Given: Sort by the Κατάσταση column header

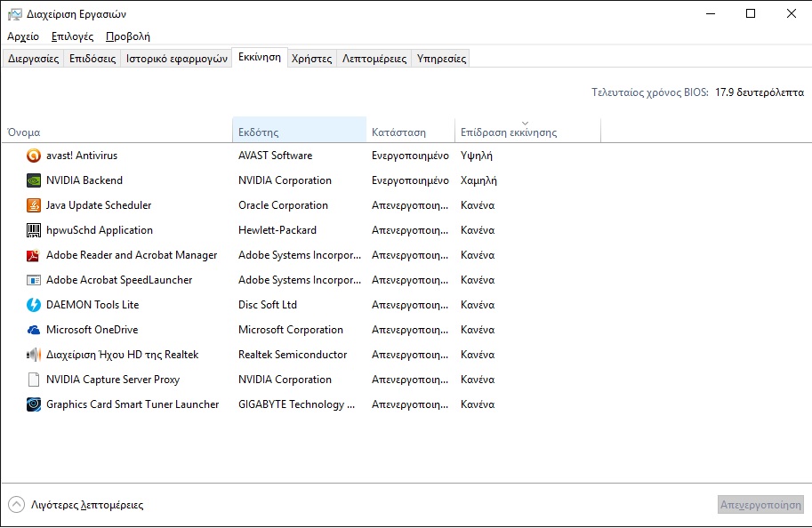Looking at the screenshot, I should 411,132.
